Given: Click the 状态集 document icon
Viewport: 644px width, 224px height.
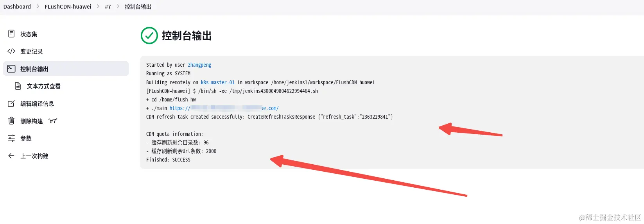Looking at the screenshot, I should (x=11, y=34).
